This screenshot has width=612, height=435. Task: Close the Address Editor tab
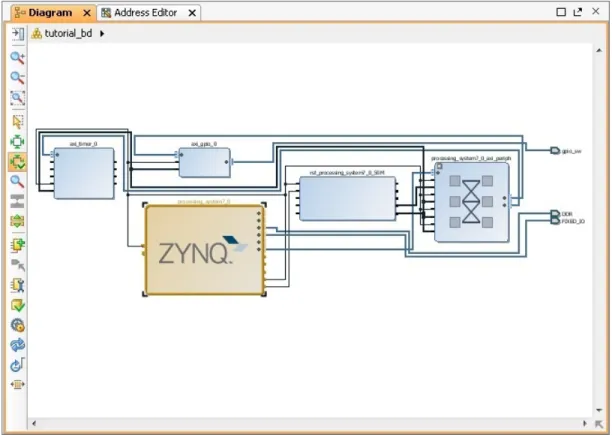pyautogui.click(x=192, y=13)
